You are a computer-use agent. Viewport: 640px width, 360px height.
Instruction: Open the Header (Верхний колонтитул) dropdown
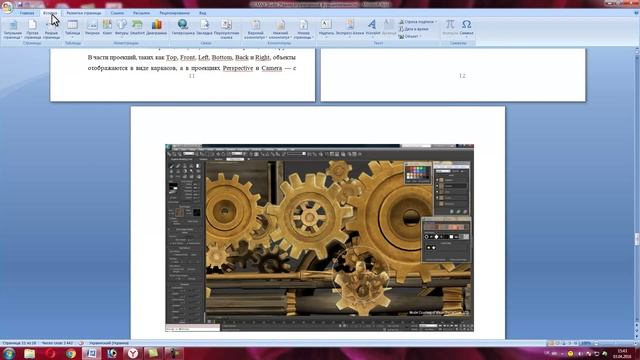pyautogui.click(x=256, y=29)
